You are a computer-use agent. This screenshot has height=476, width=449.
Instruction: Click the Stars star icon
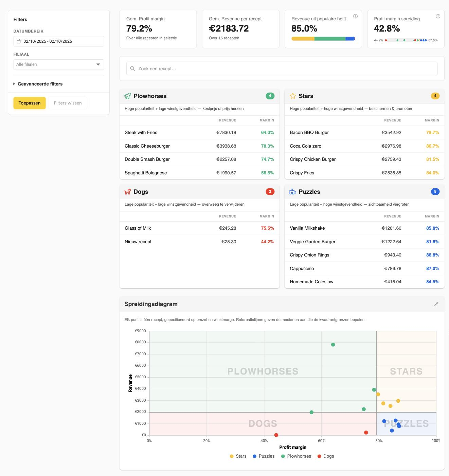coord(293,96)
